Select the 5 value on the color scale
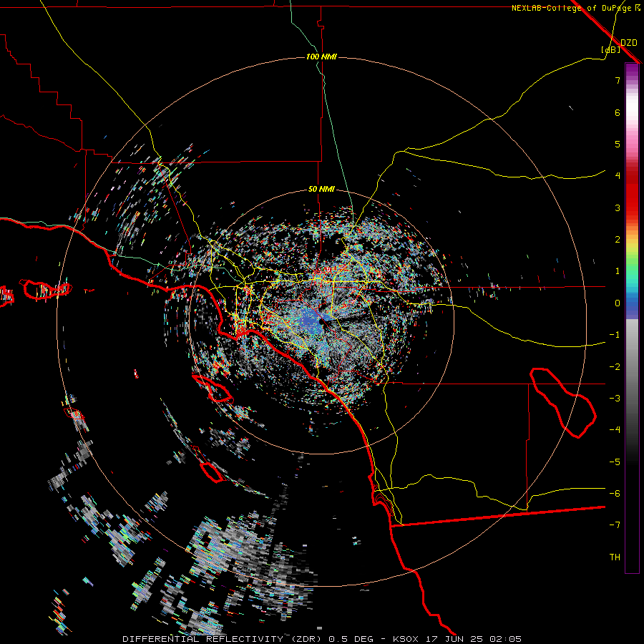 pyautogui.click(x=618, y=144)
